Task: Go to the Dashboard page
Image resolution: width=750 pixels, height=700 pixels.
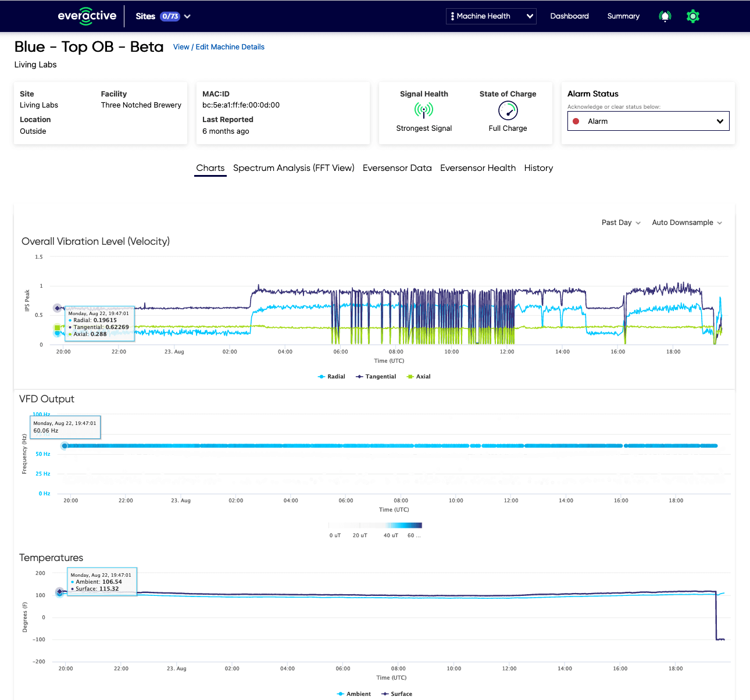Action: tap(569, 16)
